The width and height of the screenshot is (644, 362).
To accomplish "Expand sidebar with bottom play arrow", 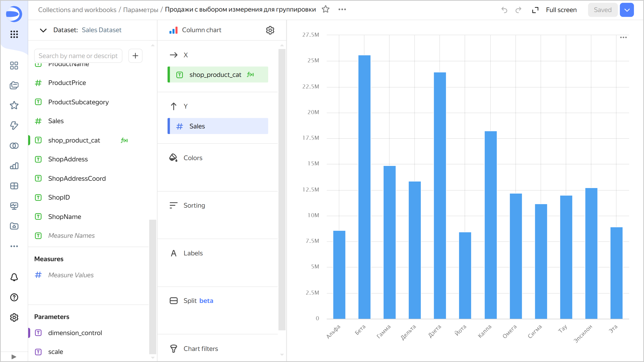I will click(x=14, y=357).
